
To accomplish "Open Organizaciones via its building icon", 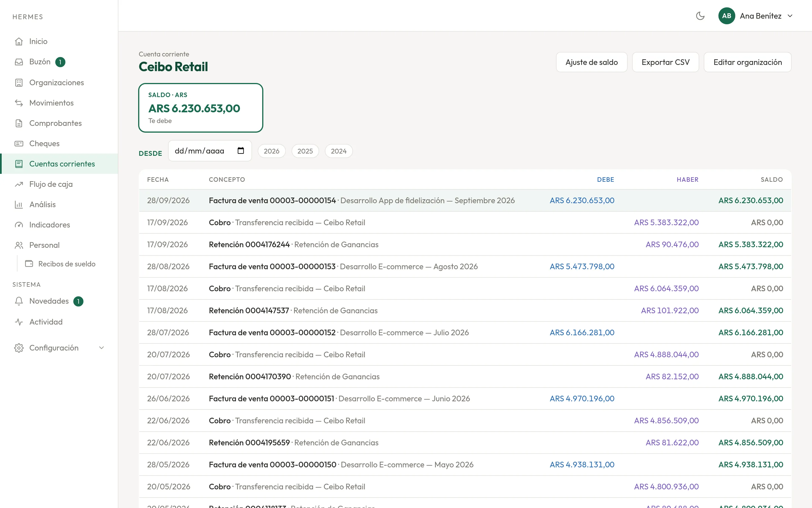I will 19,83.
